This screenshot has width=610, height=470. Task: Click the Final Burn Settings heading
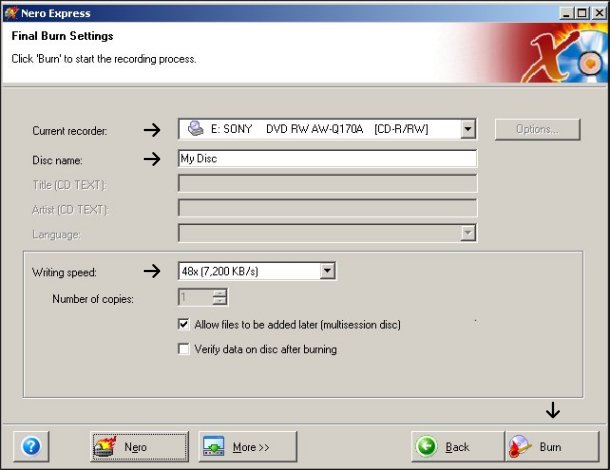[x=62, y=36]
